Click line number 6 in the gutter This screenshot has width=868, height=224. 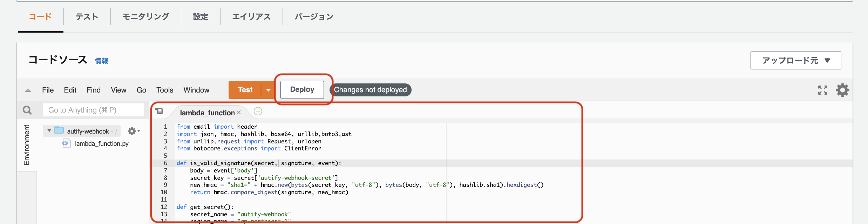coord(165,163)
